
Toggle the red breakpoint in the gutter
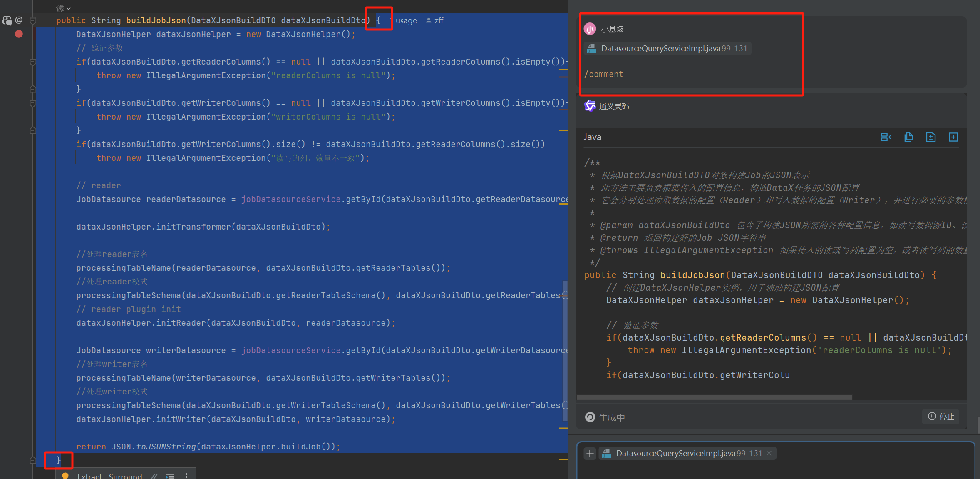[x=19, y=34]
